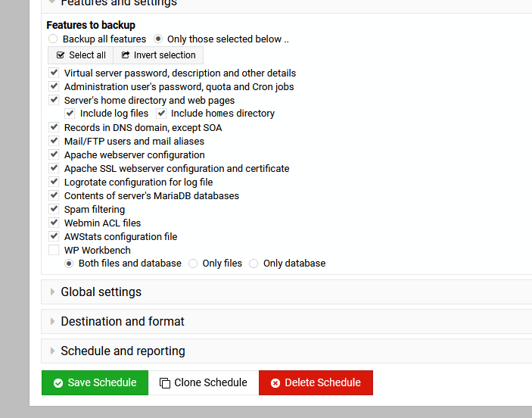Screen dimensions: 532x418
Task: Click the Invert selection button
Action: 158,55
